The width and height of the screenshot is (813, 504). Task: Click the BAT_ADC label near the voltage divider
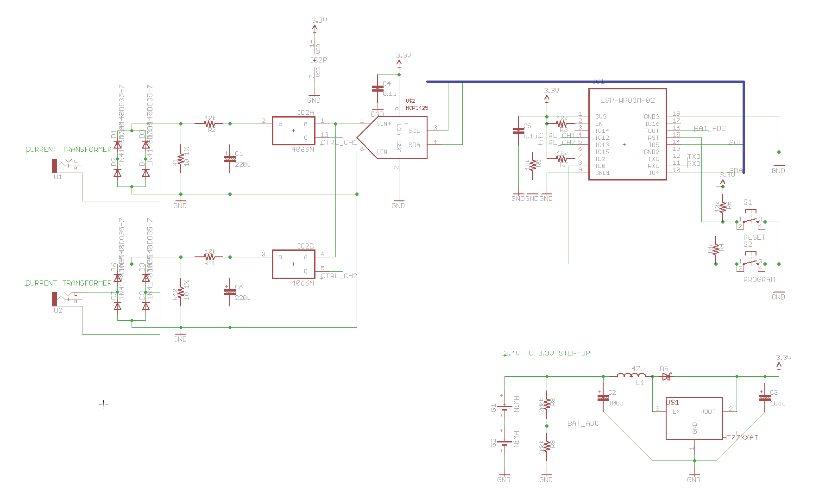point(583,423)
